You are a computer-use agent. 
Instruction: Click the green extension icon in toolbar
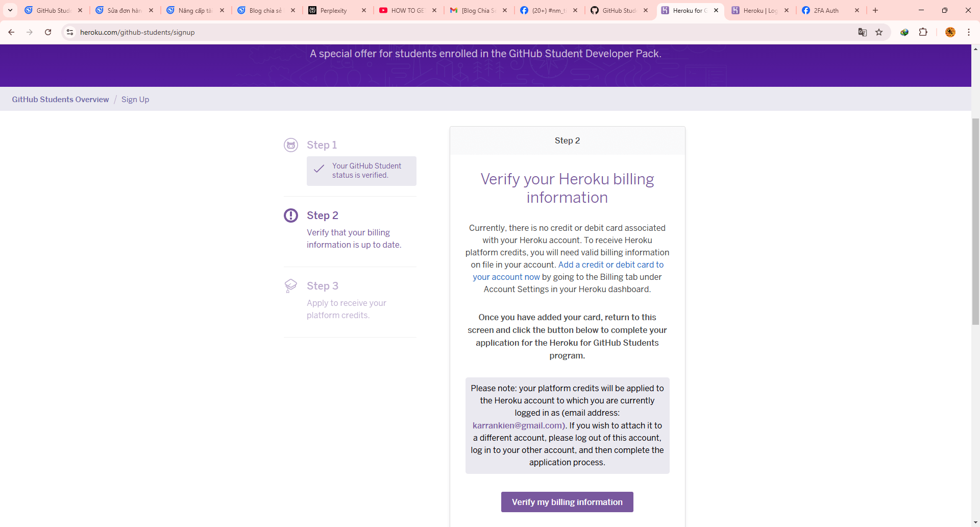904,32
